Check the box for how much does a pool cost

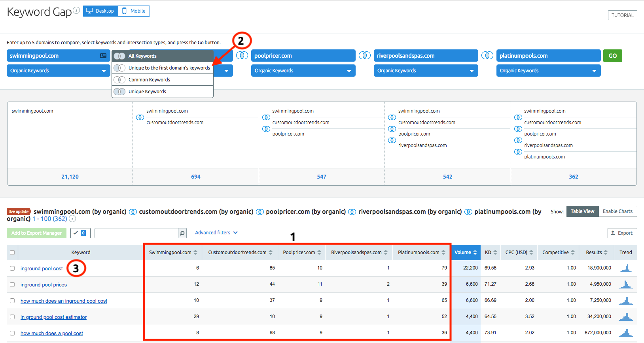click(x=12, y=333)
